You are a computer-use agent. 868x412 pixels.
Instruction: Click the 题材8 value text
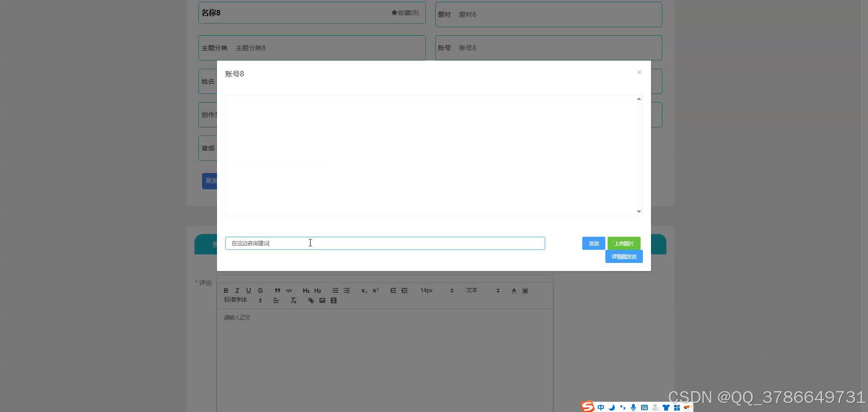[467, 14]
